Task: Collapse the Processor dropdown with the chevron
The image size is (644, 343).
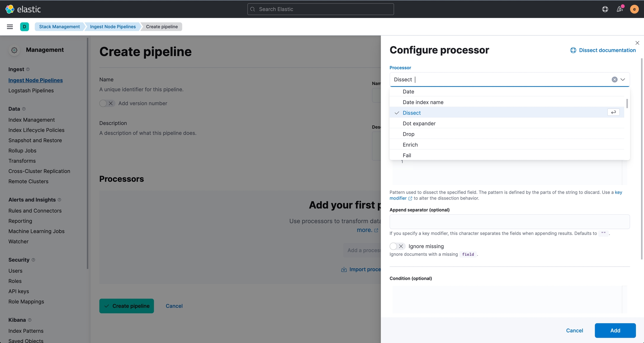Action: [623, 79]
